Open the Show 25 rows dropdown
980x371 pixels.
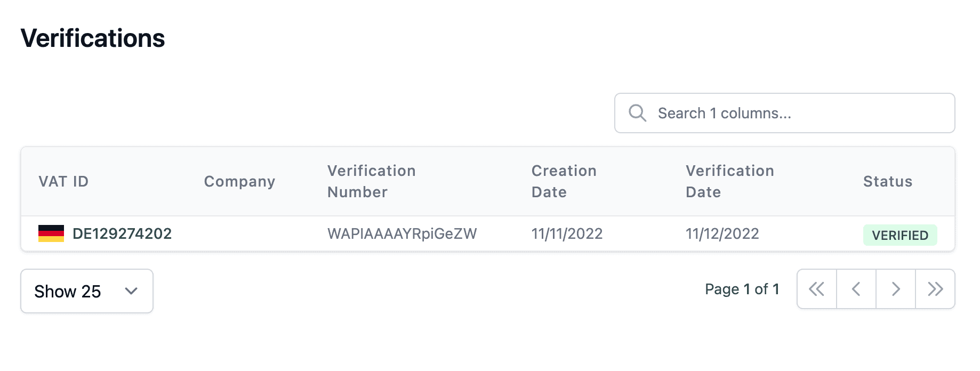pos(86,291)
